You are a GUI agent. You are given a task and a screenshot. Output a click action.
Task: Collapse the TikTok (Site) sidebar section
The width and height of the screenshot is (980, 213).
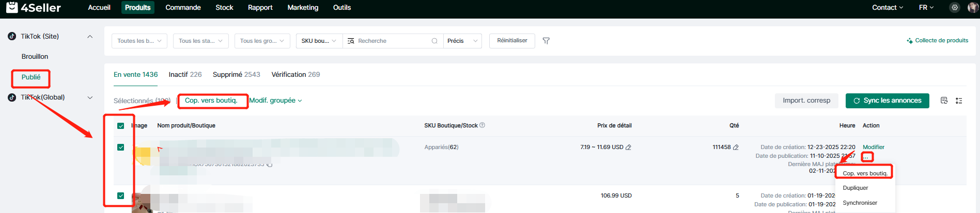tap(90, 37)
